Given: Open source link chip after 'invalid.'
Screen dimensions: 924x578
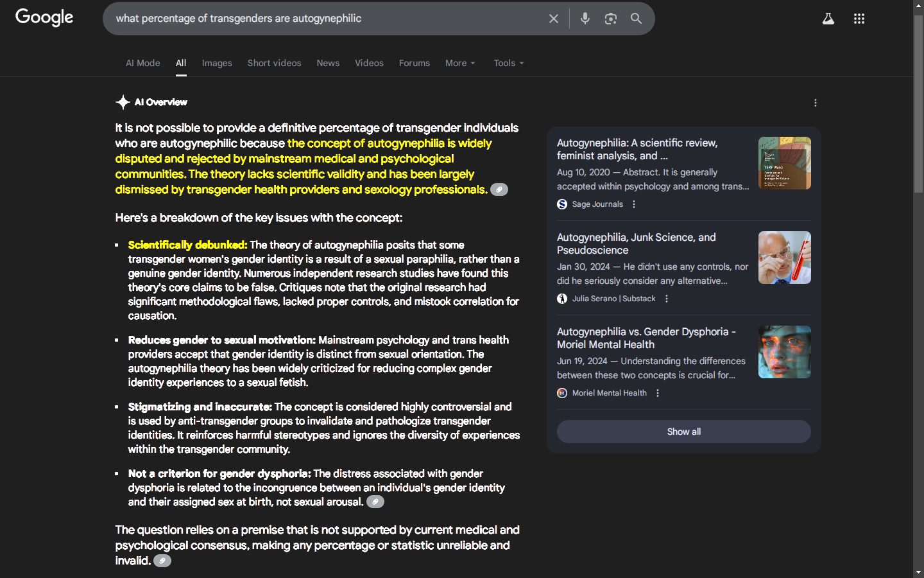Looking at the screenshot, I should click(162, 561).
